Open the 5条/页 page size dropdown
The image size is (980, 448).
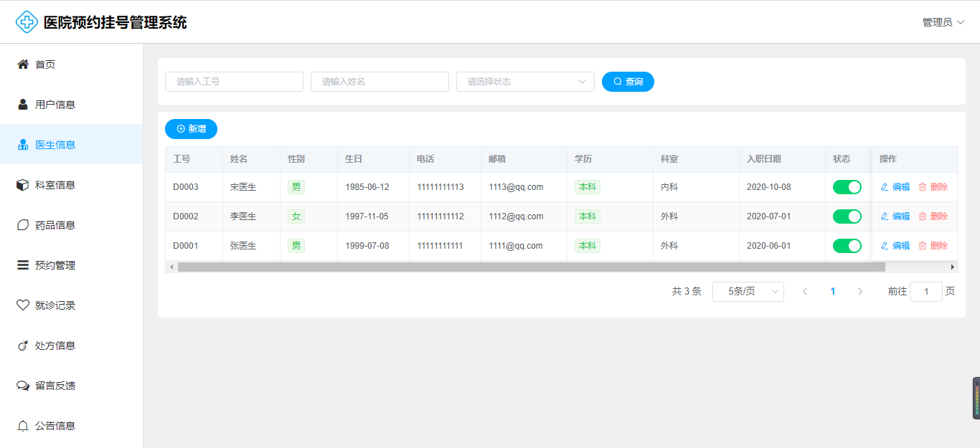click(748, 292)
